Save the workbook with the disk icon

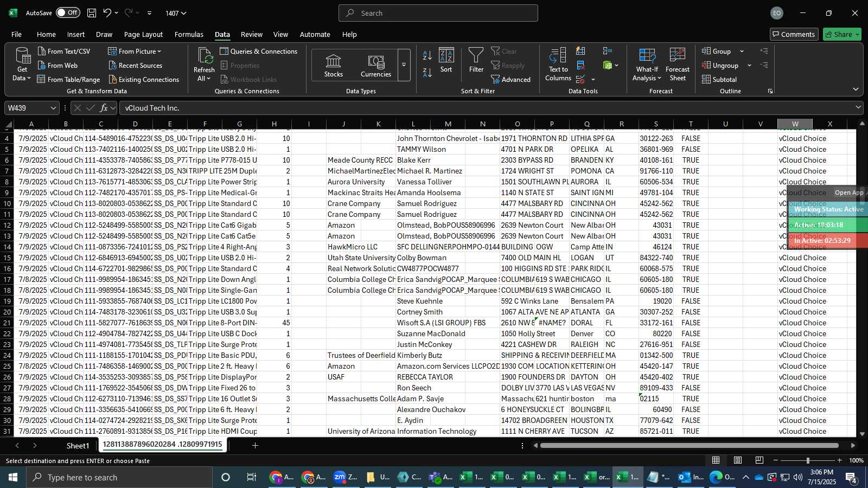click(x=92, y=13)
